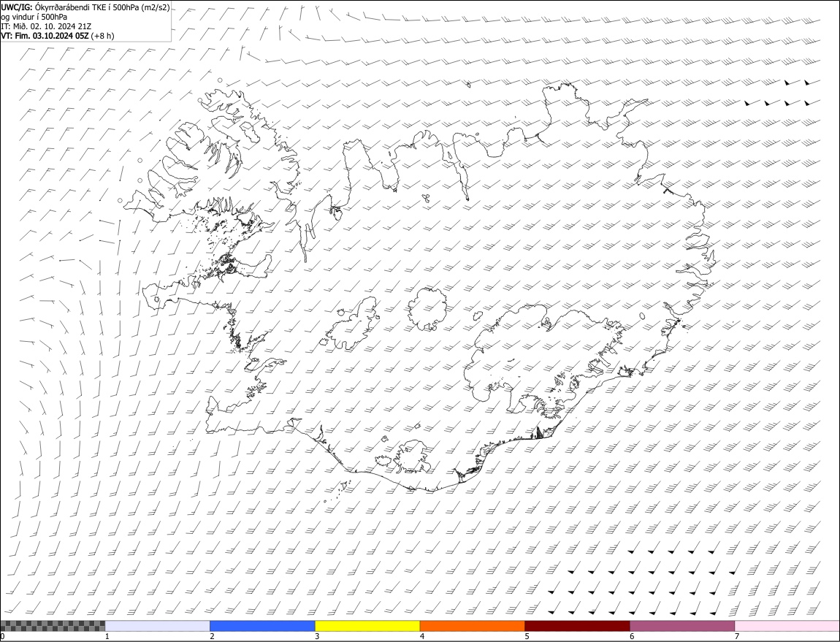840x642 pixels.
Task: Click the legend label '1'
Action: point(107,637)
